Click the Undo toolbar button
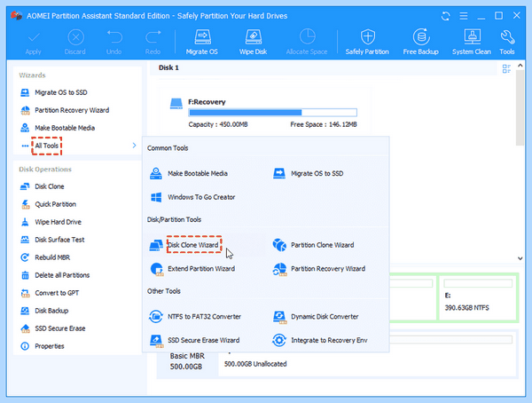 (x=114, y=43)
